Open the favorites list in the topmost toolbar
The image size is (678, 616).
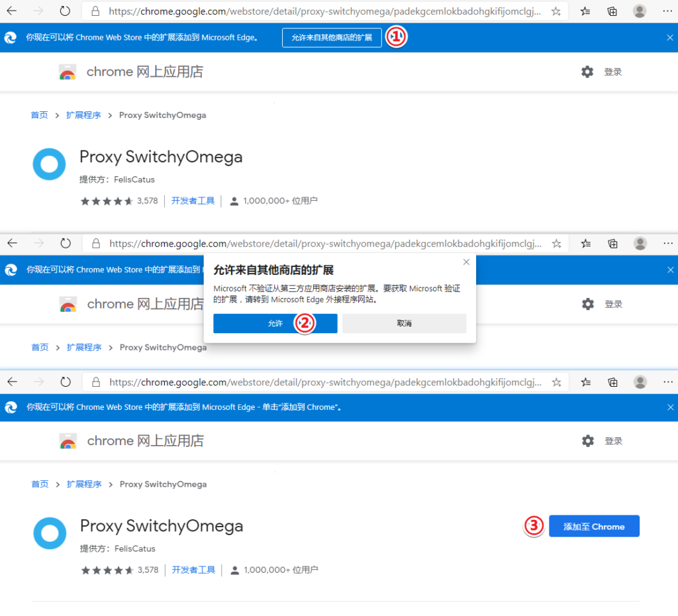585,11
